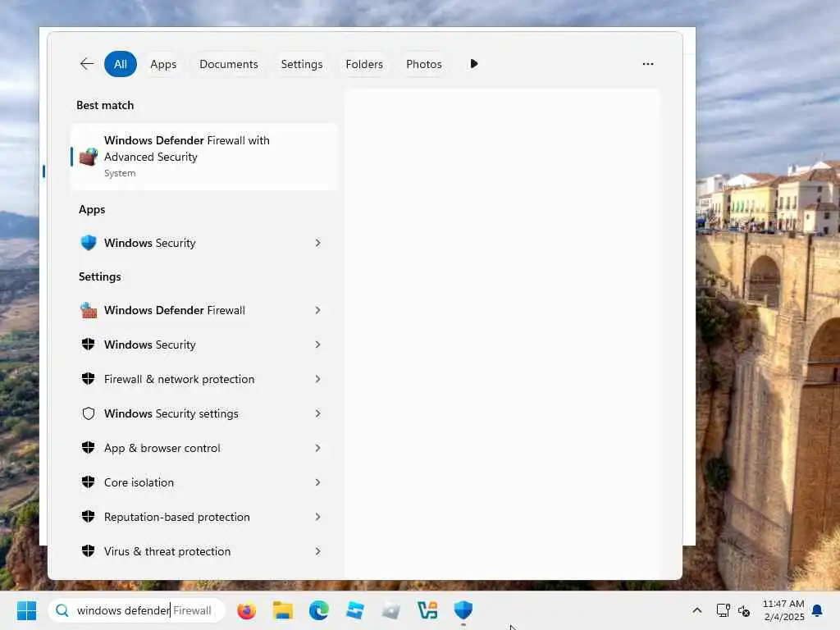Click Windows Defender Firewall brick wall icon

pos(89,310)
